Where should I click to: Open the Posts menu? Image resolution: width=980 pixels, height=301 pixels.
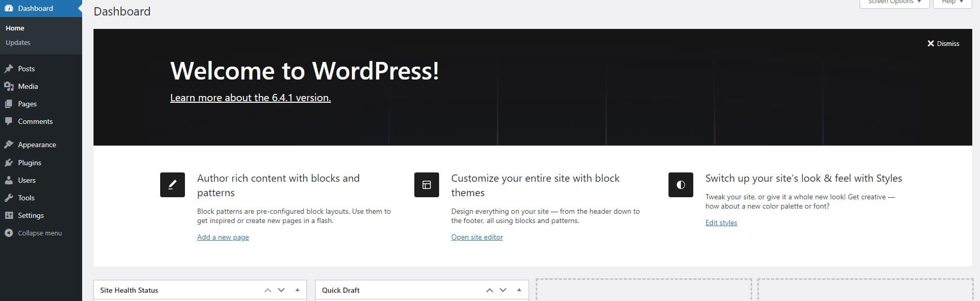(41, 69)
